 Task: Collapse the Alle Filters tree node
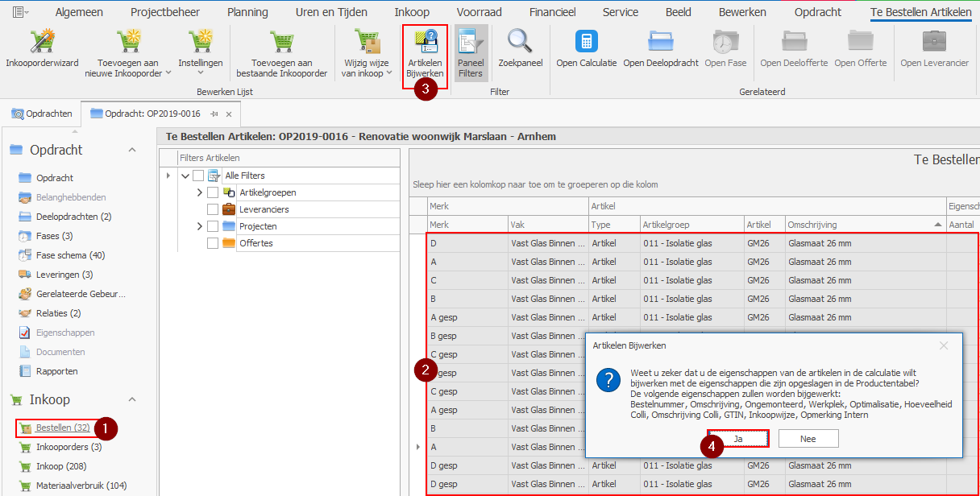(185, 176)
